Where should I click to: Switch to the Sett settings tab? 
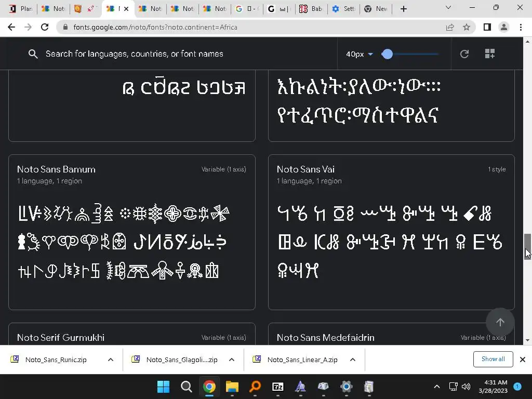pyautogui.click(x=343, y=9)
